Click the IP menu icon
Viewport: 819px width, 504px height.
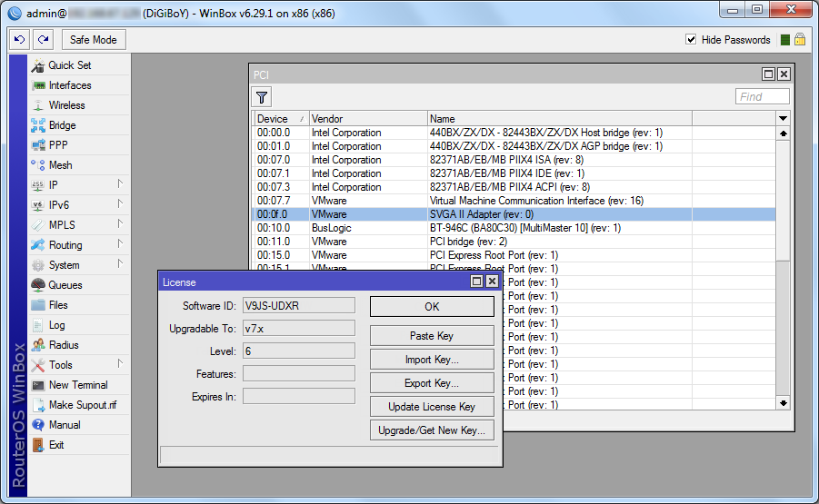(x=38, y=185)
